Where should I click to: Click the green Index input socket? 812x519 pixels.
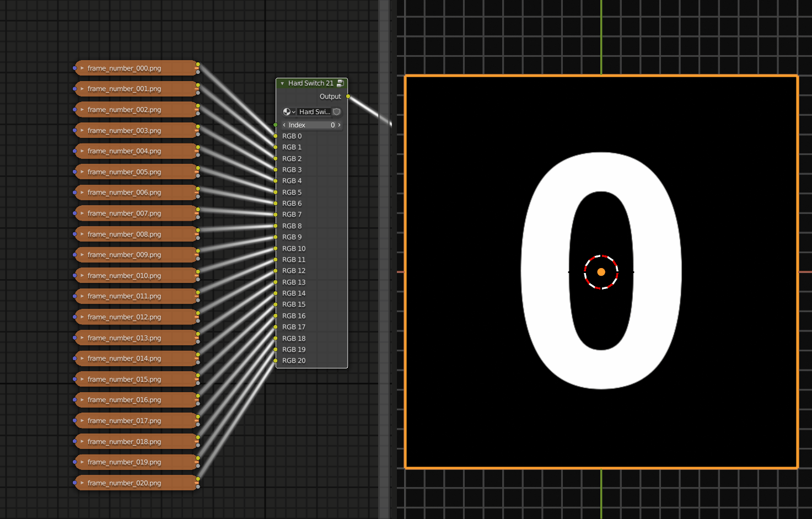[x=276, y=125]
